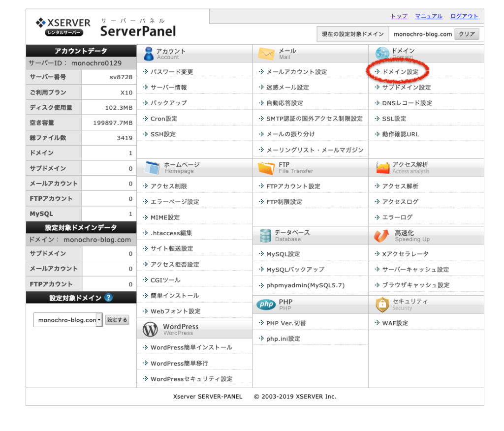
Task: Open 自動応答設定
Action: point(284,103)
